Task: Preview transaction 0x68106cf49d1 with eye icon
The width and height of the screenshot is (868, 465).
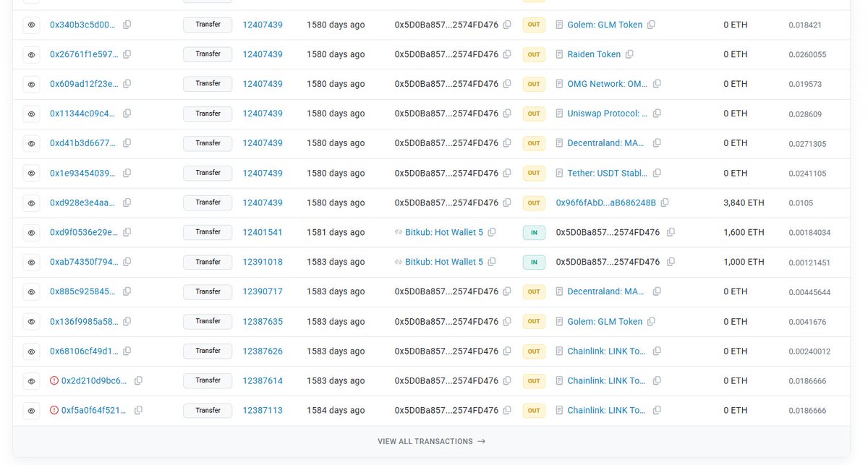Action: tap(31, 351)
